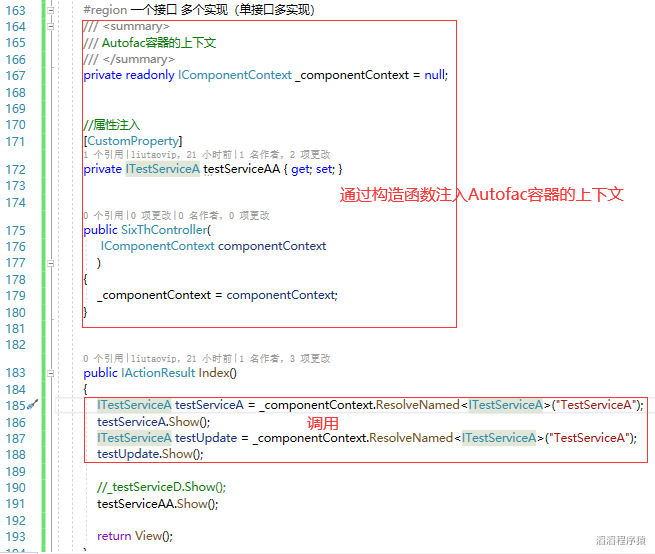Click the testServiceA variable declaration on line 185
Viewport: 655px width, 554px height.
(x=209, y=405)
